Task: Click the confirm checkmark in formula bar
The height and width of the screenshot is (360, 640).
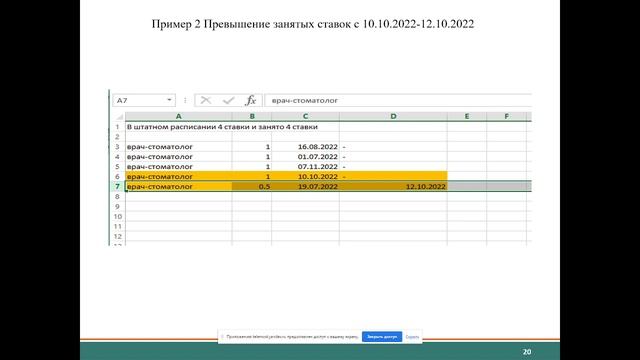Action: coord(229,100)
